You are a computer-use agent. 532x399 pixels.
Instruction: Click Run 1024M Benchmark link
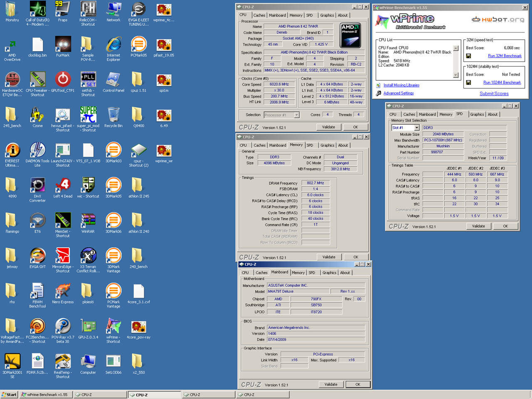pos(502,82)
